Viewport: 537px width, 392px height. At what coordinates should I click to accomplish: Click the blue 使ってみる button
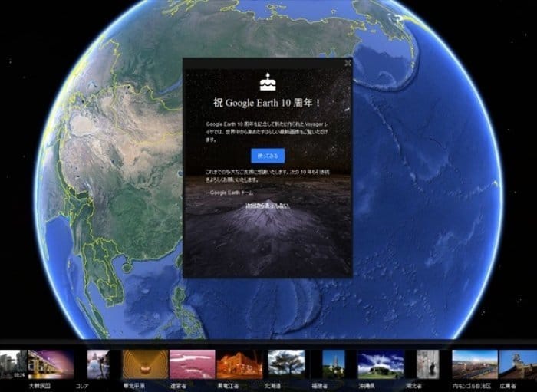[x=268, y=156]
